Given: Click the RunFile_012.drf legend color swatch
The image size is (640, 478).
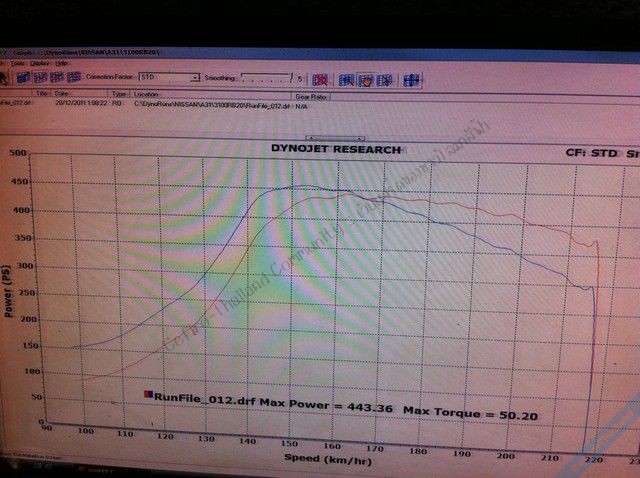Looking at the screenshot, I should (x=149, y=398).
